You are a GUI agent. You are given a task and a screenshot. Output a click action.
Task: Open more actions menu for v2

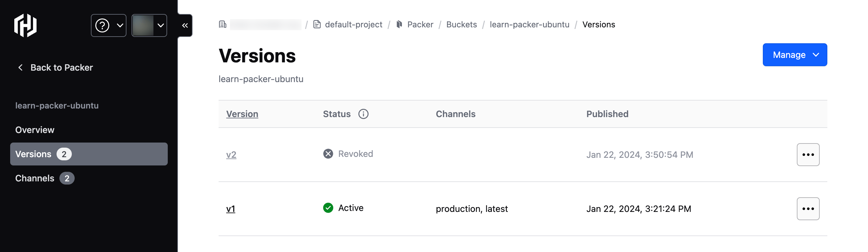(808, 155)
